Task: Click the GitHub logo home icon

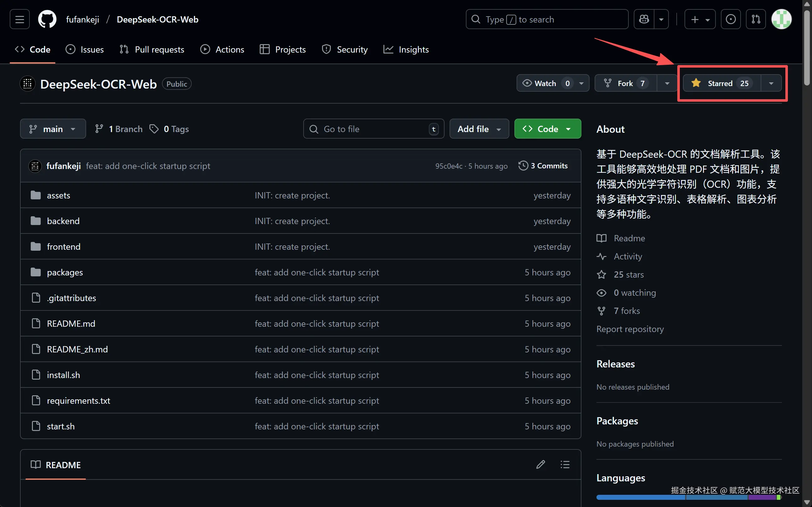Action: click(47, 19)
